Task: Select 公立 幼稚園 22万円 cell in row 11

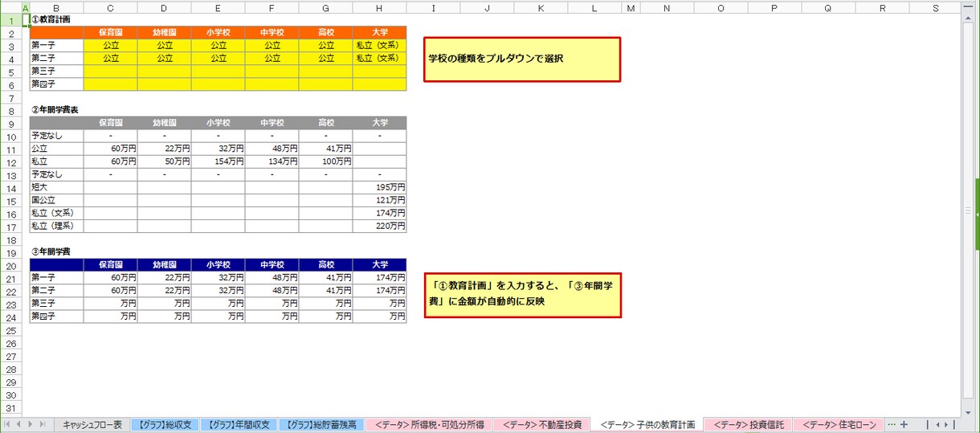Action: point(164,149)
